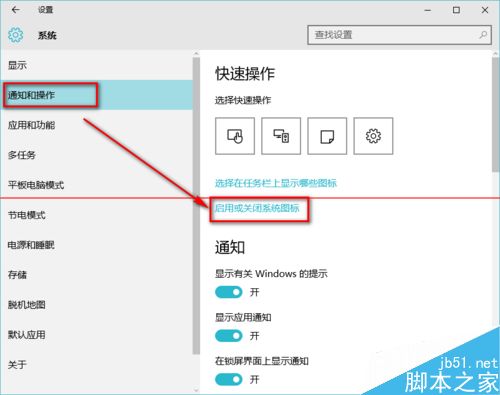Viewport: 500px width, 395px height.
Task: Focus the 查找设置 search field
Action: [399, 35]
